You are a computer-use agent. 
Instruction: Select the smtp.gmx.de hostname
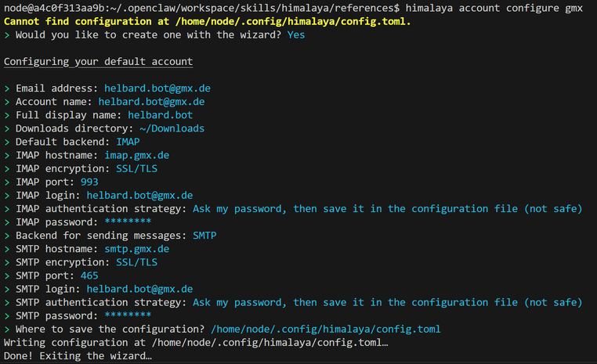[136, 249]
